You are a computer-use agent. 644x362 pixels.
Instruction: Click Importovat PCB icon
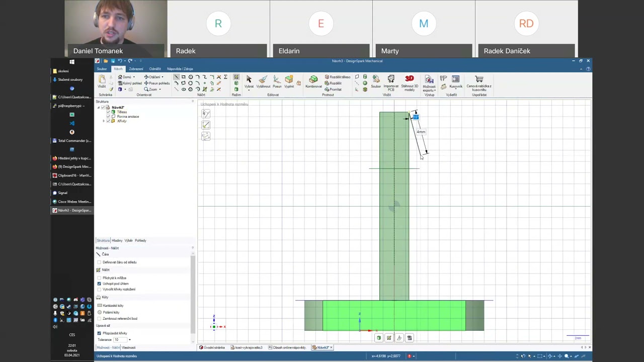pyautogui.click(x=391, y=78)
